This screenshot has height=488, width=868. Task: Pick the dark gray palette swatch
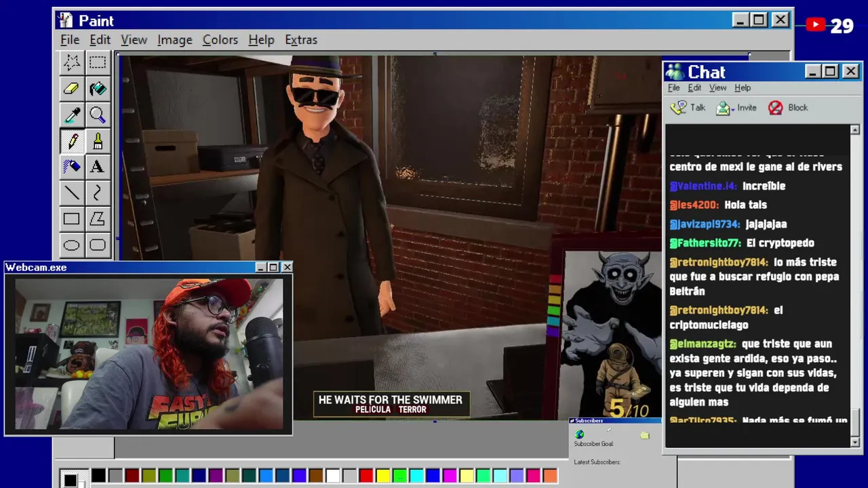(x=115, y=476)
